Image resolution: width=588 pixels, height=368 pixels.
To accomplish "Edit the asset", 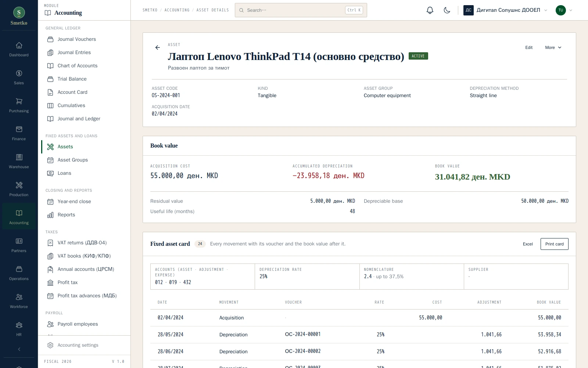I will [529, 47].
